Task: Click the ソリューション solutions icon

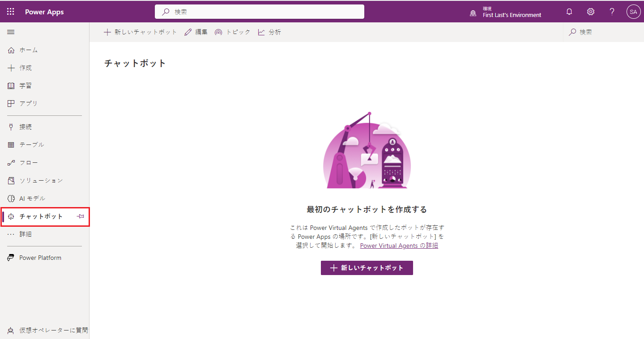Action: click(12, 181)
